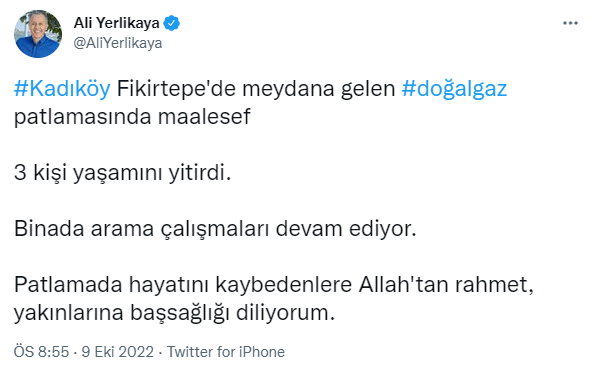Click the sentence "3 kişi yaşamını yitirdi."

click(122, 173)
